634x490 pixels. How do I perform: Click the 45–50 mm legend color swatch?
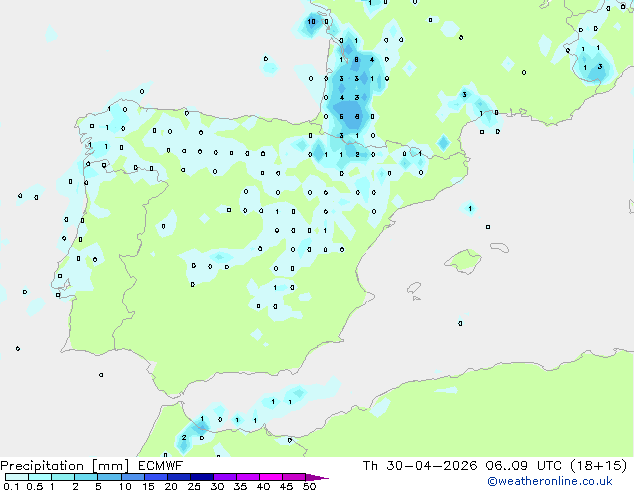point(294,477)
